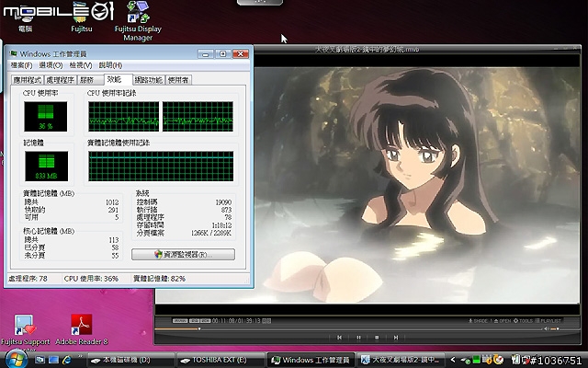Open the Fujitsu Display Manager shortcut
This screenshot has width=588, height=368.
138,20
